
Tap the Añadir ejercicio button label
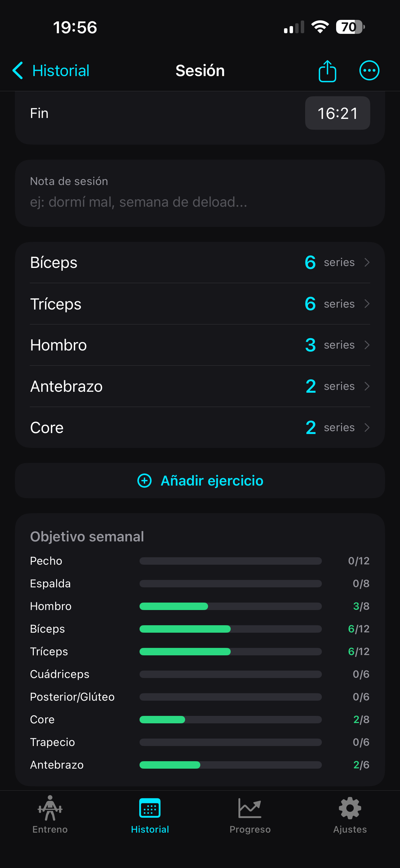[212, 481]
